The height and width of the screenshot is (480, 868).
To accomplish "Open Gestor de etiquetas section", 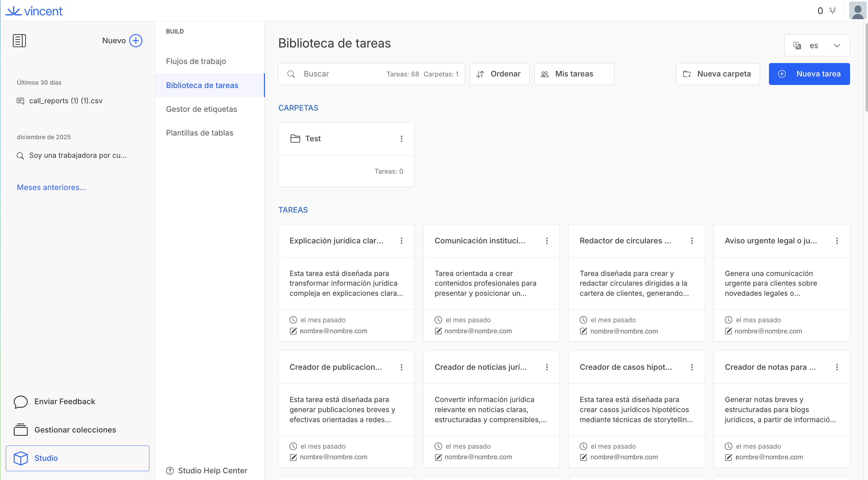I will coord(201,109).
